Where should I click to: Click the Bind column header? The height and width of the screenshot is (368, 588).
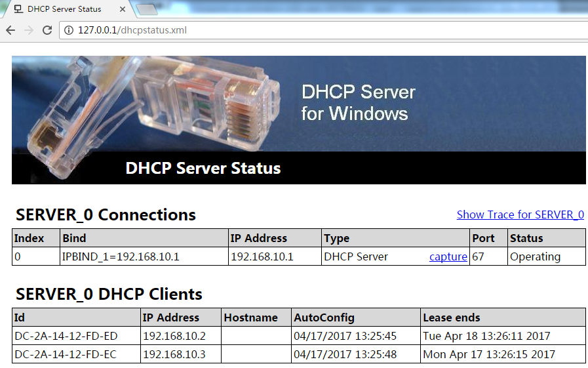tap(144, 238)
